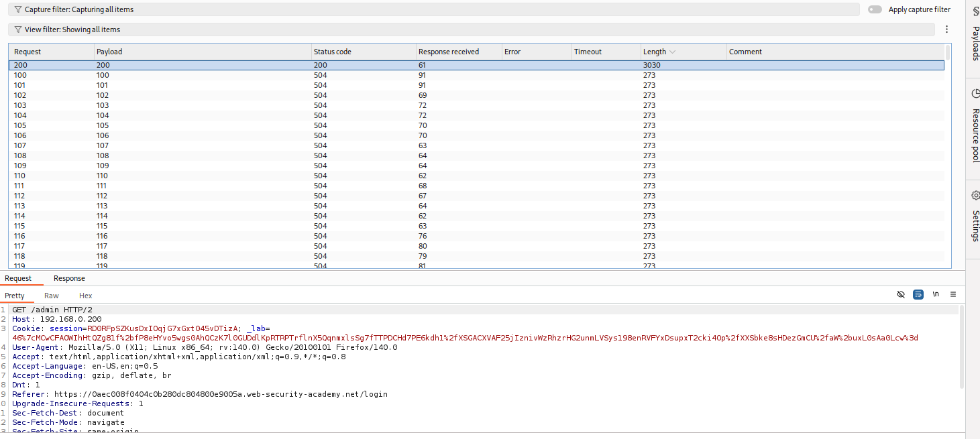
Task: Click the crossed-eye hide icon in editor
Action: pos(901,295)
